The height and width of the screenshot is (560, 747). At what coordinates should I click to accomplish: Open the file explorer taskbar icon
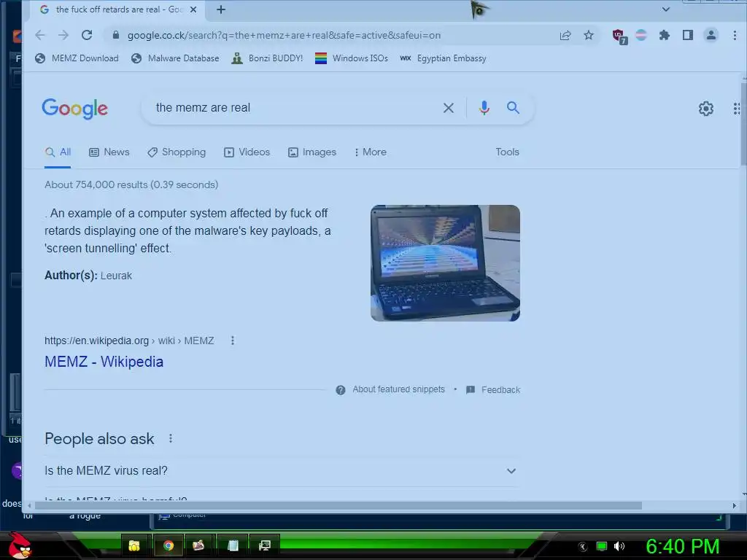pyautogui.click(x=134, y=545)
